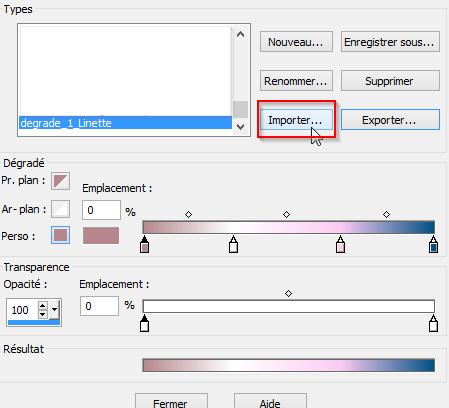Select the white gradient color stop
This screenshot has width=449, height=408.
[233, 244]
